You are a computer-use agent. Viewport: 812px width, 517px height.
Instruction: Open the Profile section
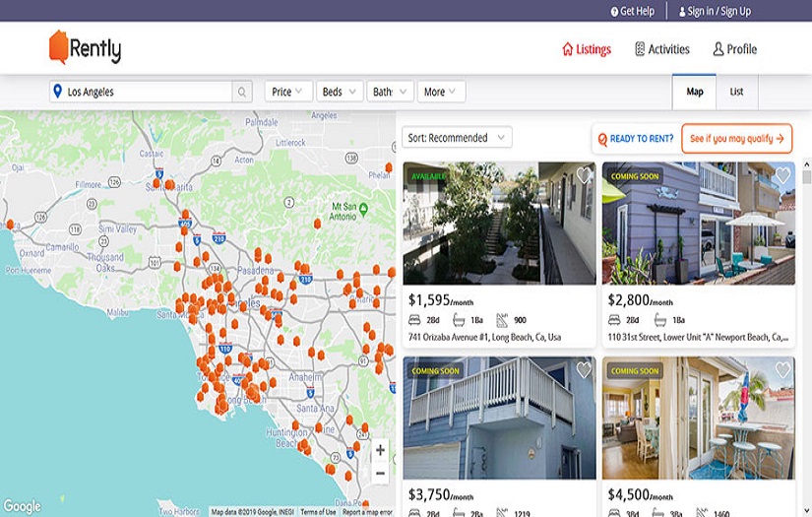tap(735, 49)
